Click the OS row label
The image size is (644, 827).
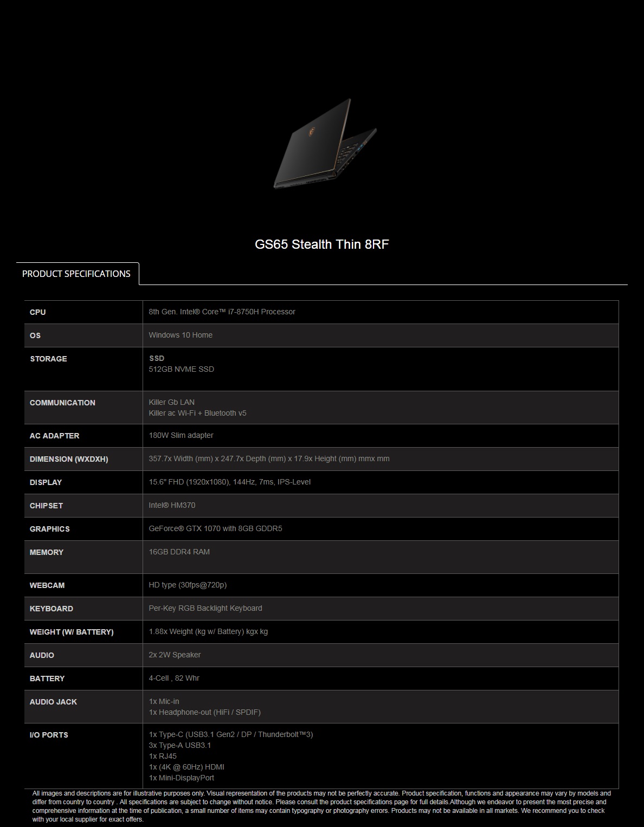(35, 335)
